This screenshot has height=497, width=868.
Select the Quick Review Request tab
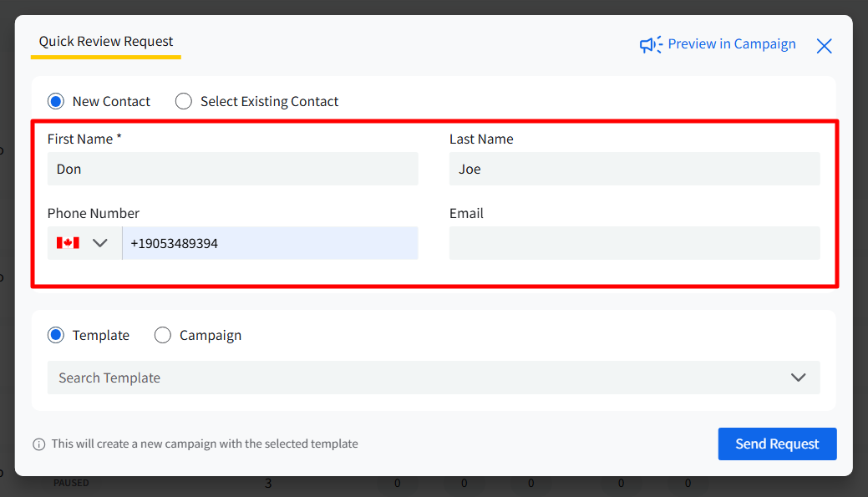click(106, 42)
